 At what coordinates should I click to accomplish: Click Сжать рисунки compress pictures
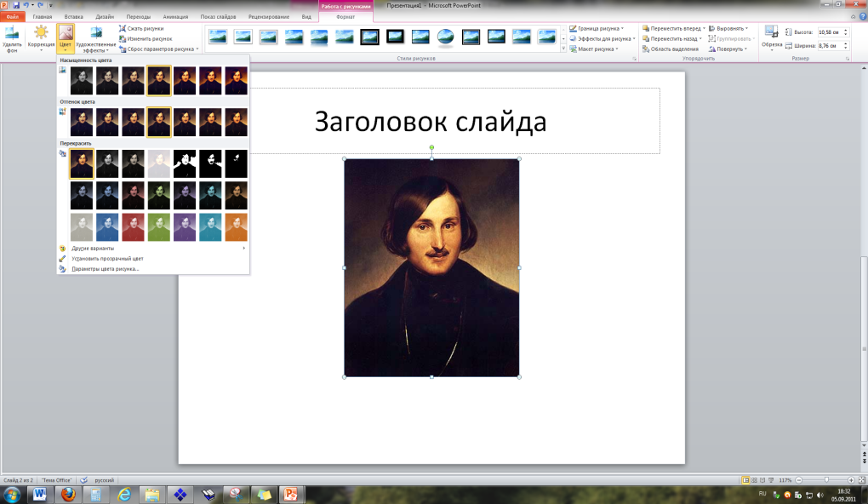coord(141,28)
